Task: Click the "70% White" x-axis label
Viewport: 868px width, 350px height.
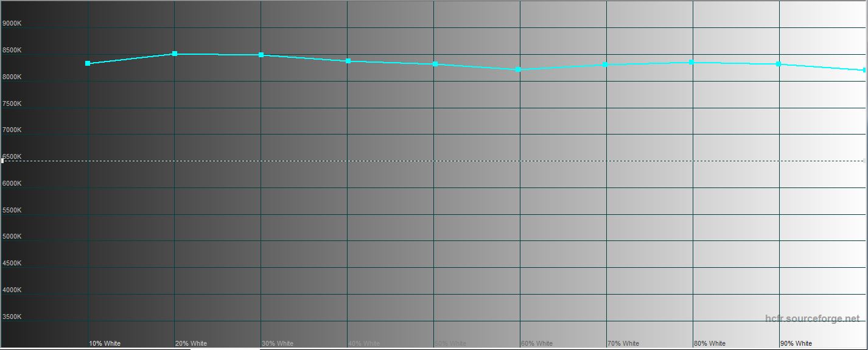Action: pos(623,343)
